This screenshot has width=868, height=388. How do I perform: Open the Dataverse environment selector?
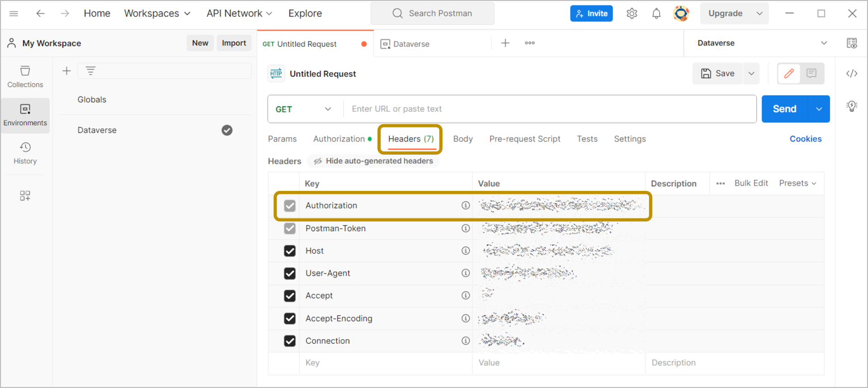tap(761, 43)
